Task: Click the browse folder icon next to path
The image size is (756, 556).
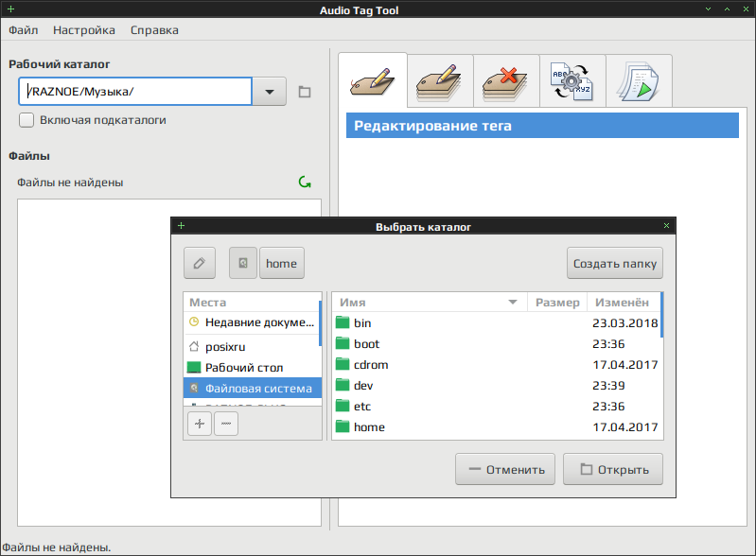Action: (305, 91)
